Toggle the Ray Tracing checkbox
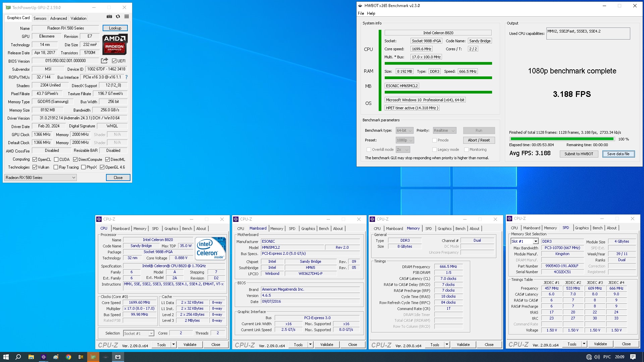This screenshot has width=644, height=362. 56,167
